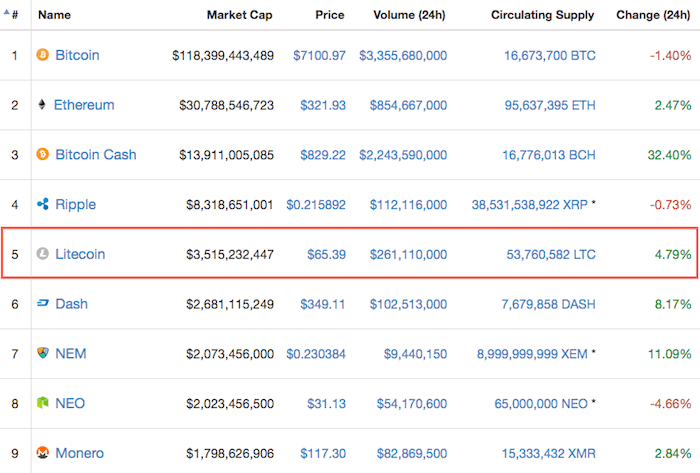Click Monero price $117.30

point(323,453)
